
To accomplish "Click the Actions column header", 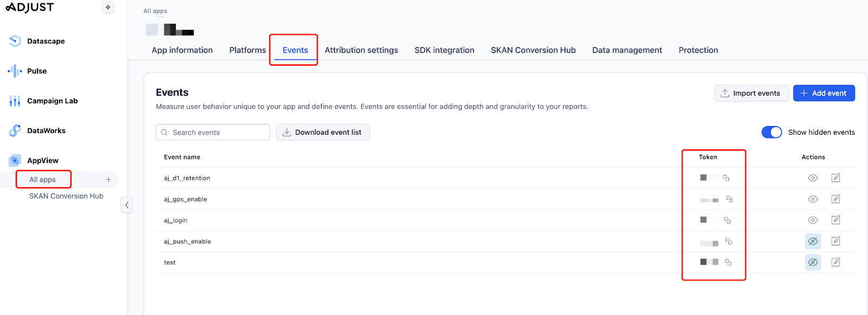I will tap(813, 157).
